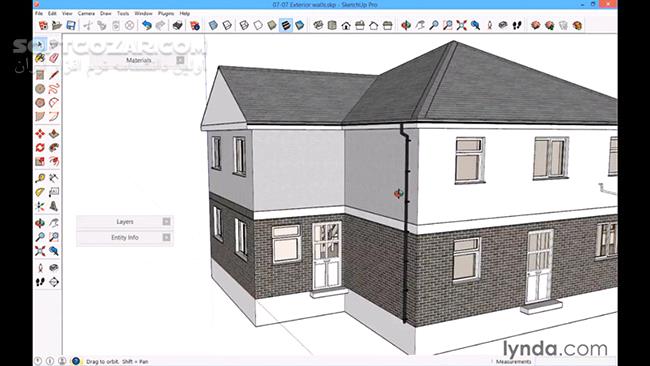Expand the collapsed Entity Info panel
Screen dimensions: 650x366
(x=125, y=238)
